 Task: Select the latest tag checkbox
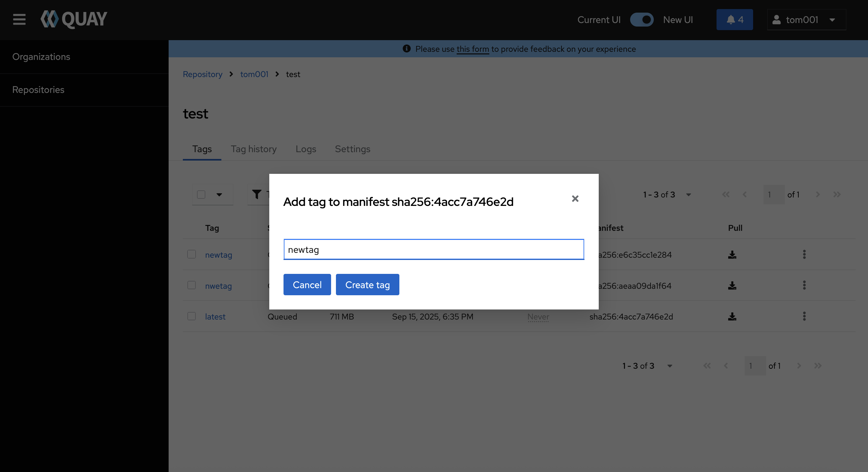click(x=191, y=316)
